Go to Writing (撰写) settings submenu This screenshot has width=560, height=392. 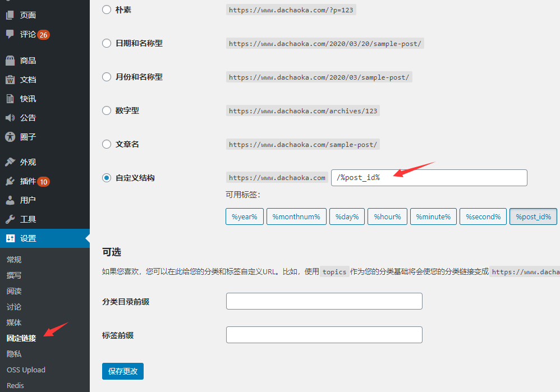coord(14,275)
